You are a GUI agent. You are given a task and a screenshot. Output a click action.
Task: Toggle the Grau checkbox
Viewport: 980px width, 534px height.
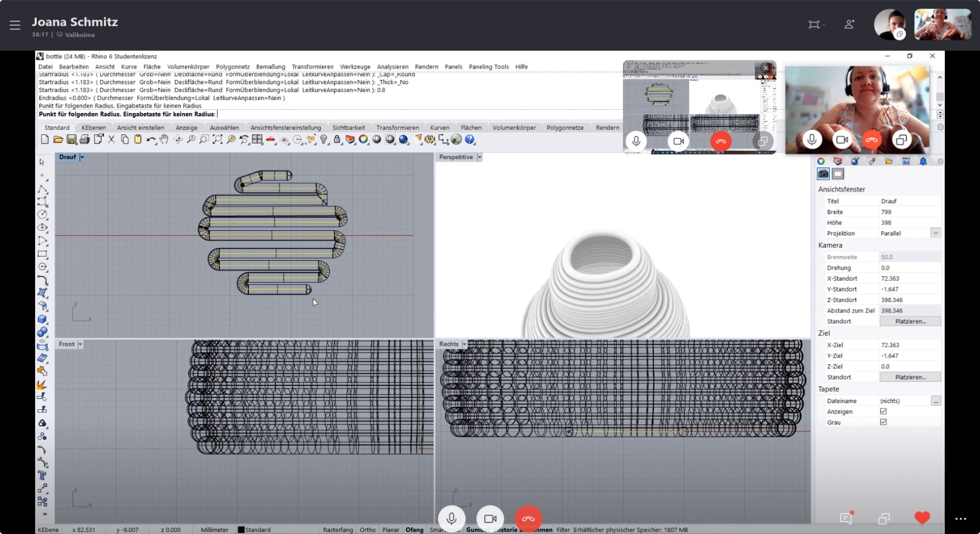click(x=883, y=422)
